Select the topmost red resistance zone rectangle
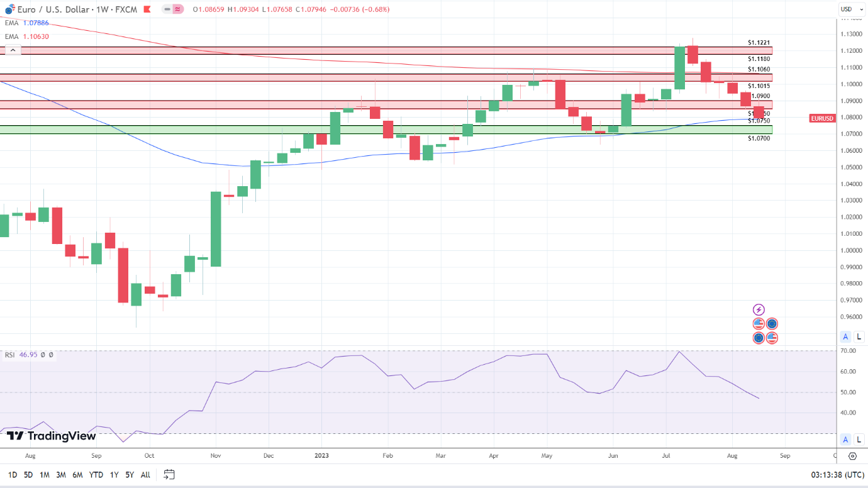 pos(386,50)
